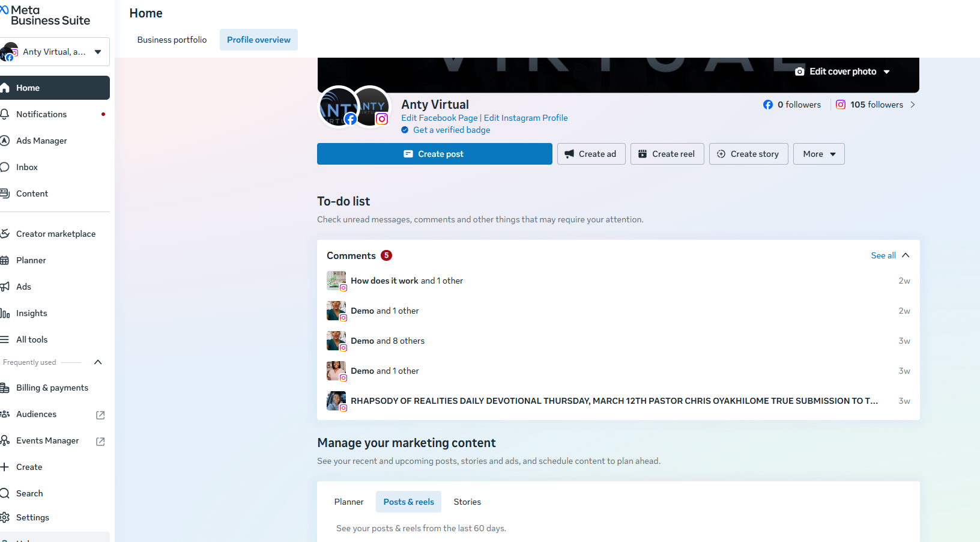Click the Facebook profile picture thumbnail
Screen dimensions: 980x542
click(337, 106)
